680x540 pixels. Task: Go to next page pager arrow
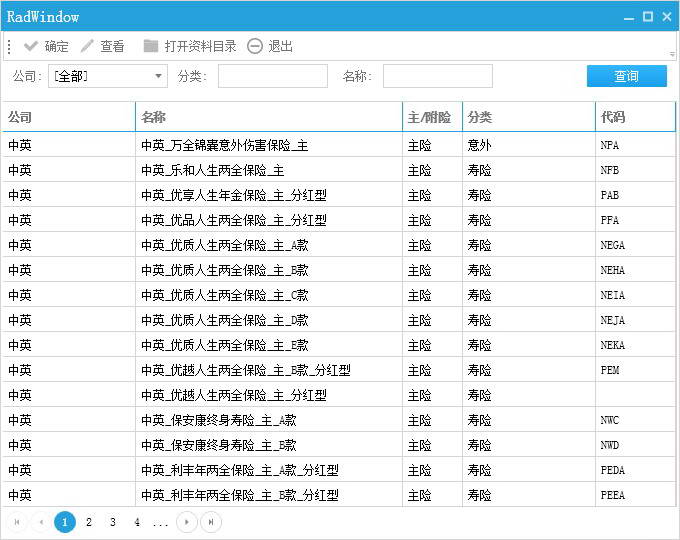pyautogui.click(x=187, y=522)
